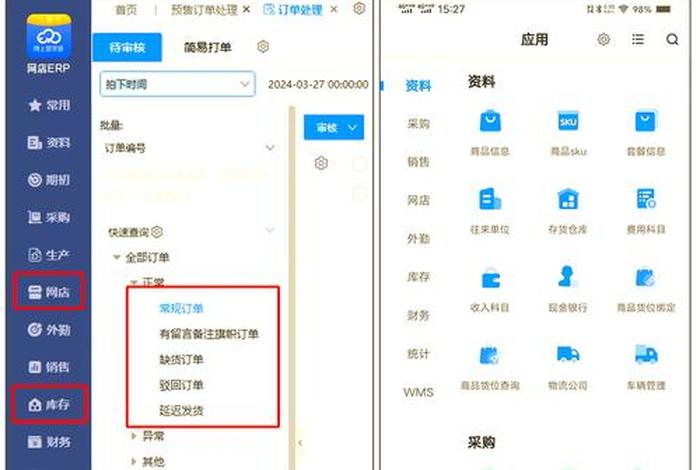700x470 pixels.
Task: Select 外勤 category in the mobile sidebar
Action: (x=418, y=239)
